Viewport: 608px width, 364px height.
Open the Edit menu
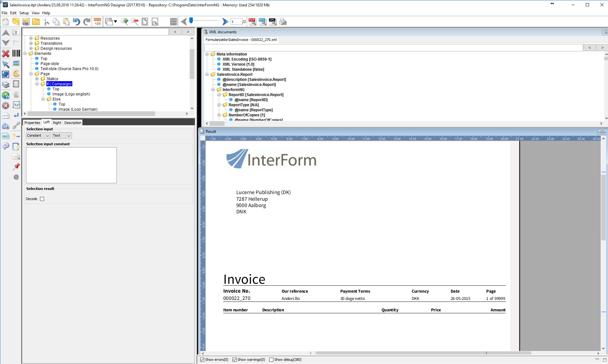click(x=13, y=13)
